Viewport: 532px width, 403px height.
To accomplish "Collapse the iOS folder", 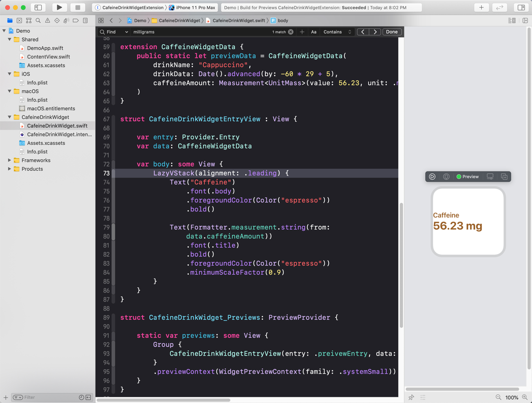I will [x=9, y=74].
